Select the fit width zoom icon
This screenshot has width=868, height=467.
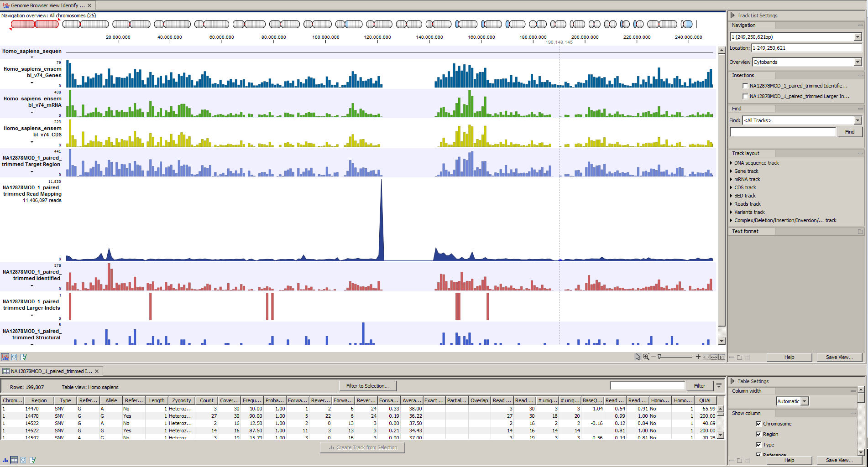point(714,357)
